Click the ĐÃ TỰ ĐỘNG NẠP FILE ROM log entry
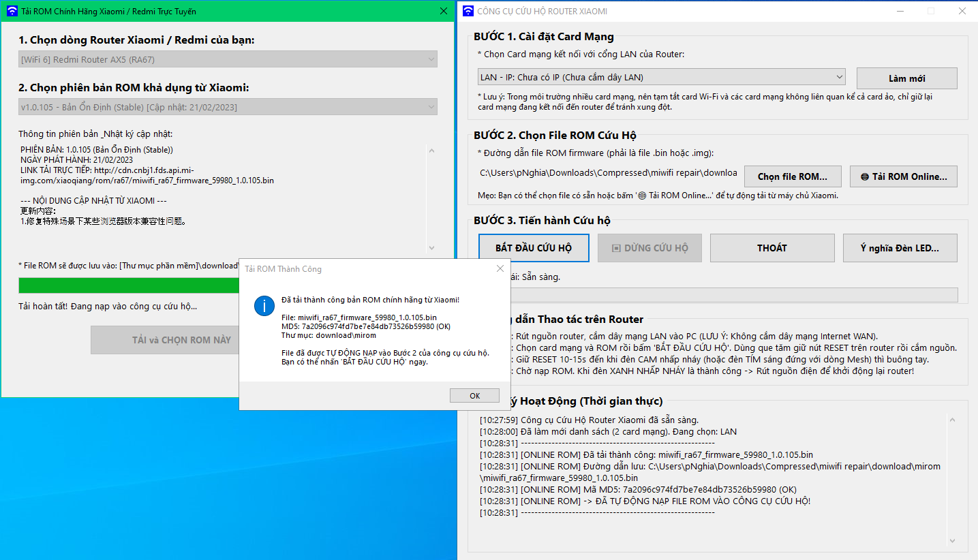 645,501
